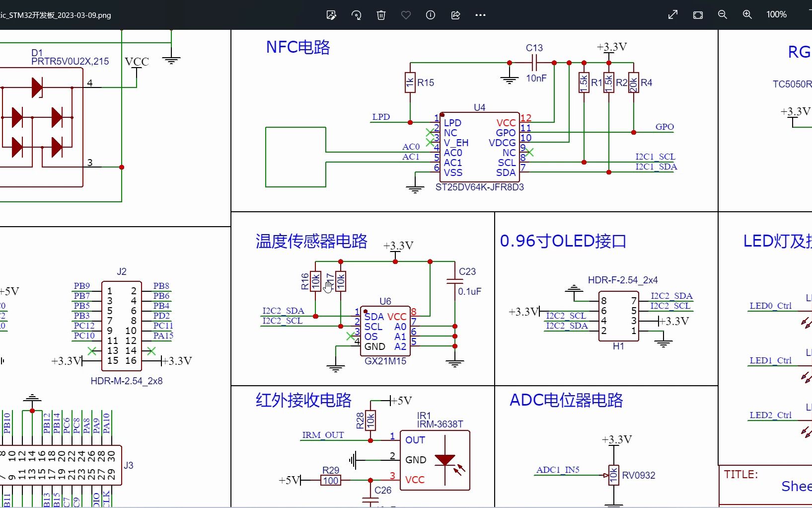Open the three-dots more options menu
Viewport: 812px width, 508px height.
[x=480, y=15]
